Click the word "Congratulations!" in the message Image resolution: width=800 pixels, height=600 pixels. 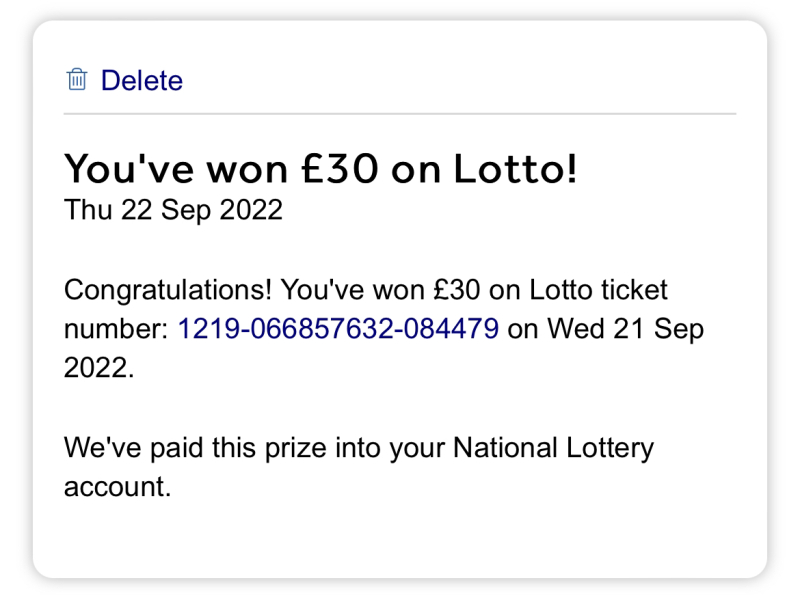(168, 291)
